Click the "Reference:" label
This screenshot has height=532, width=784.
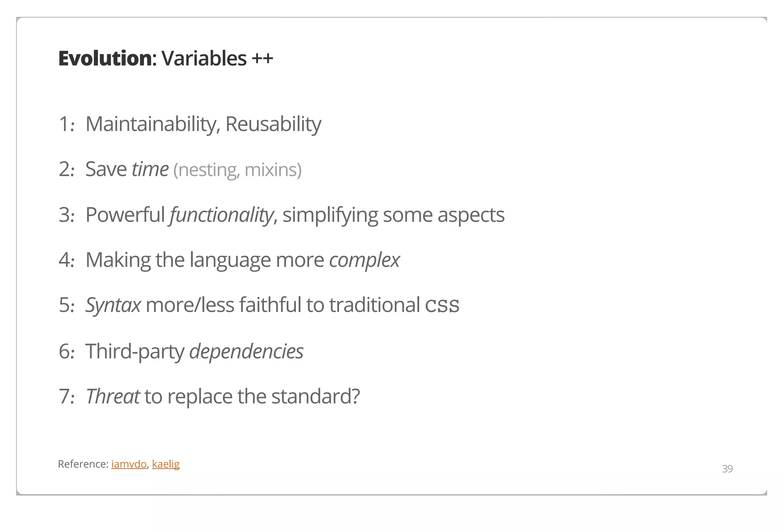click(83, 464)
